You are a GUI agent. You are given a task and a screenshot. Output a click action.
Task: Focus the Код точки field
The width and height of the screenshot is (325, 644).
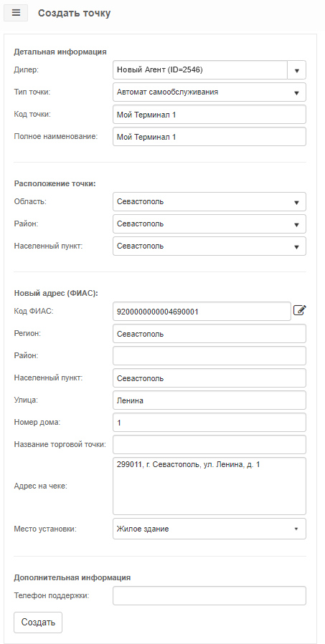click(209, 115)
